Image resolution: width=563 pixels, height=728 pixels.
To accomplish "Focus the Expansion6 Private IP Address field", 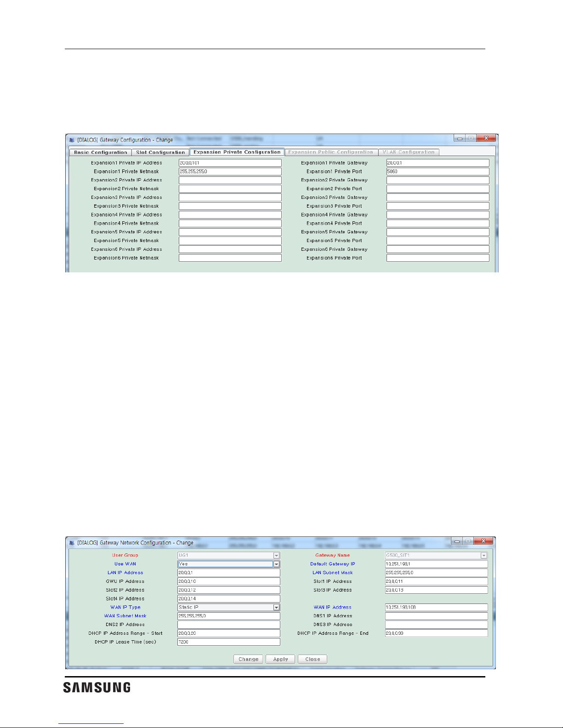I will pyautogui.click(x=230, y=249).
